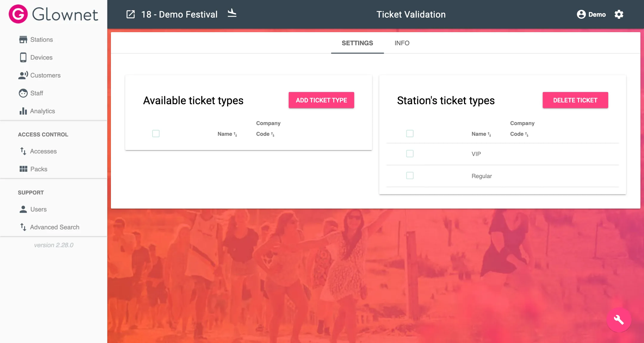Viewport: 644px width, 343px height.
Task: Click version 2.28.0 text
Action: coord(54,245)
